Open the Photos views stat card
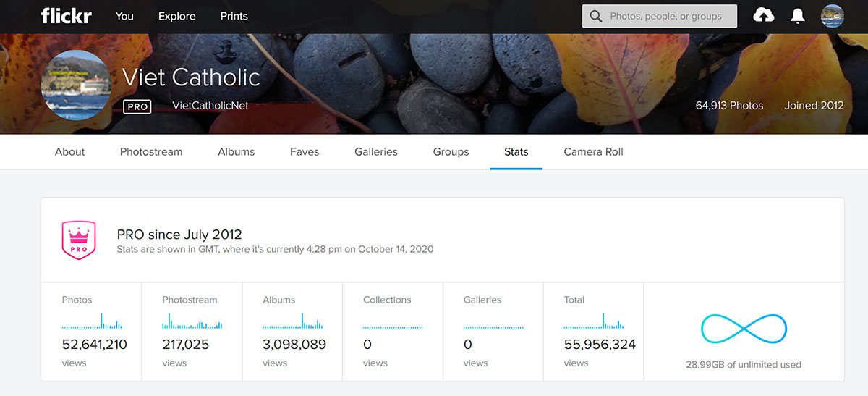This screenshot has height=396, width=868. pyautogui.click(x=91, y=332)
